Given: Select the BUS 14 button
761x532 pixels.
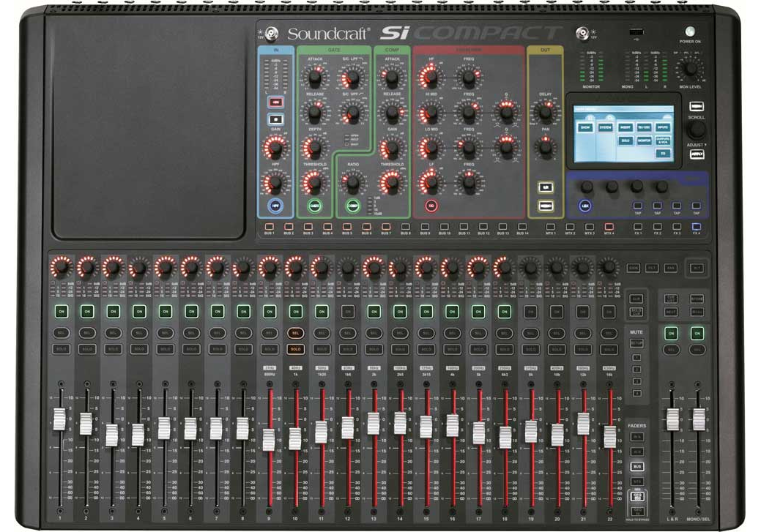Looking at the screenshot, I should click(x=522, y=226).
